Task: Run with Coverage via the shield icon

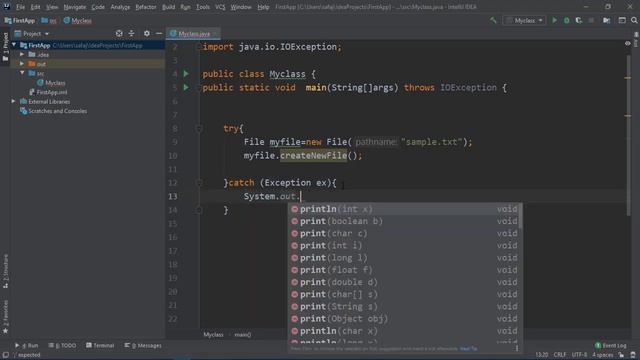Action: 579,20
